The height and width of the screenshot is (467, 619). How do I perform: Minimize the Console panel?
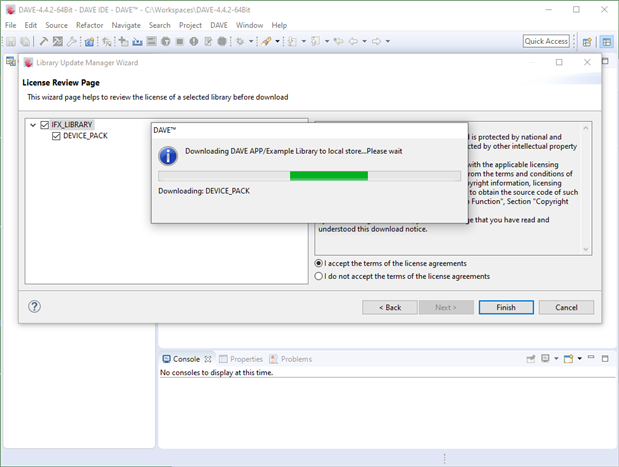pos(591,357)
